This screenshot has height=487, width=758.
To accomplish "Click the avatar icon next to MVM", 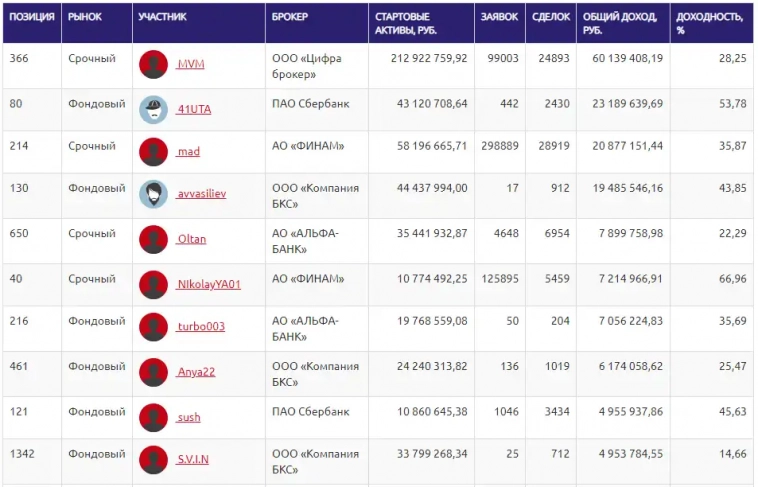I will coord(153,64).
